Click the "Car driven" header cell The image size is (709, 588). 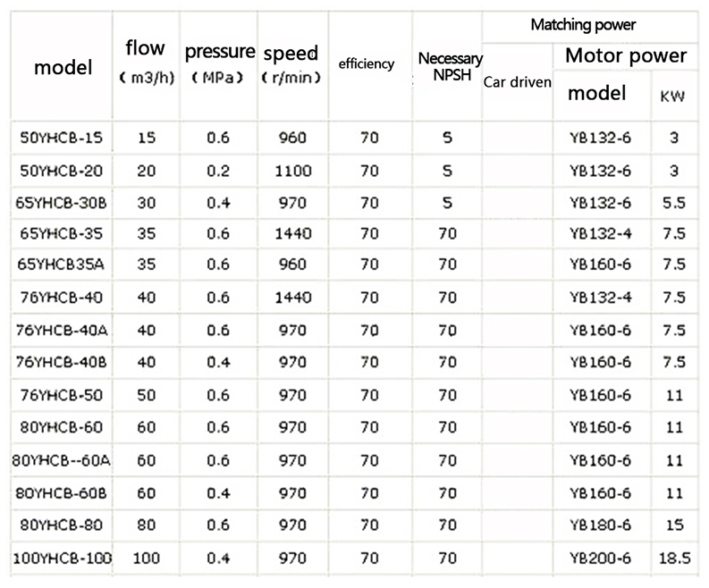[517, 82]
